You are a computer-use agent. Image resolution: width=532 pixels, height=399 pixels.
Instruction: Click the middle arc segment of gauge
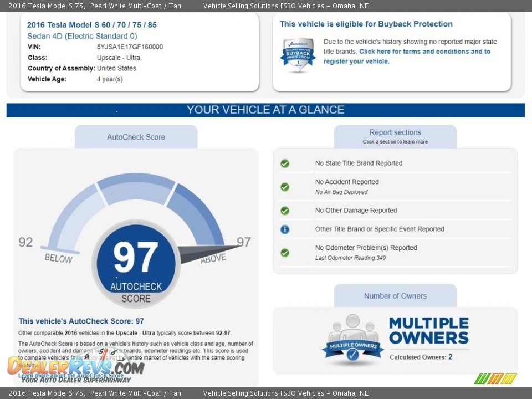(136, 189)
